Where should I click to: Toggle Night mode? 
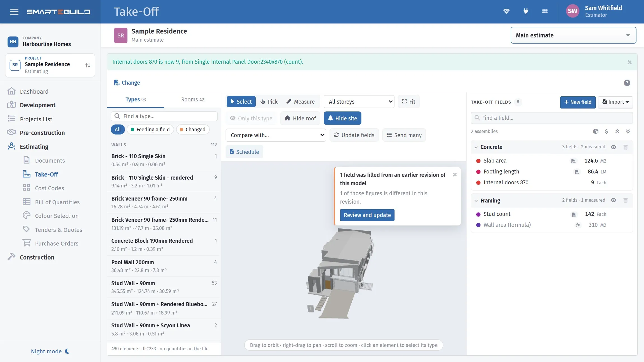coord(50,351)
